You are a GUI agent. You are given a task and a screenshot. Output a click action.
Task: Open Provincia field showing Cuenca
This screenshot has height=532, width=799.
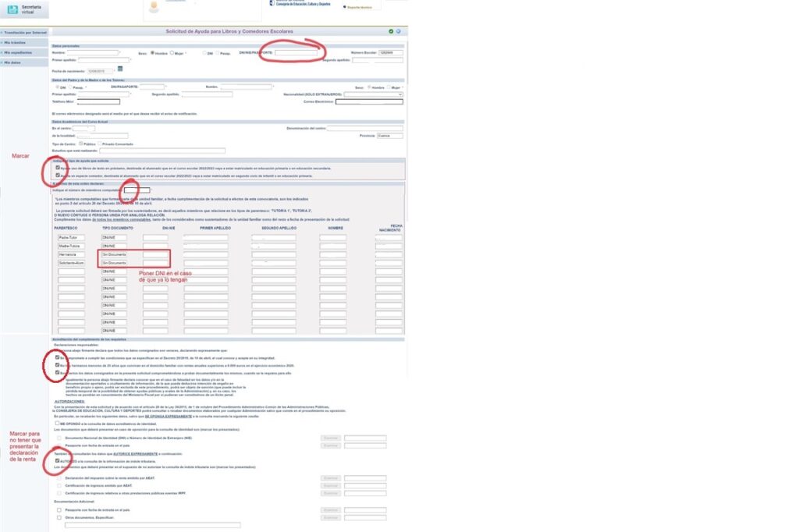click(x=390, y=136)
